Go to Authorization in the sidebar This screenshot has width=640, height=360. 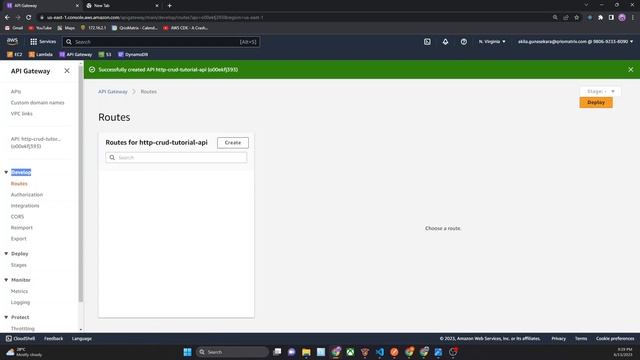click(27, 195)
